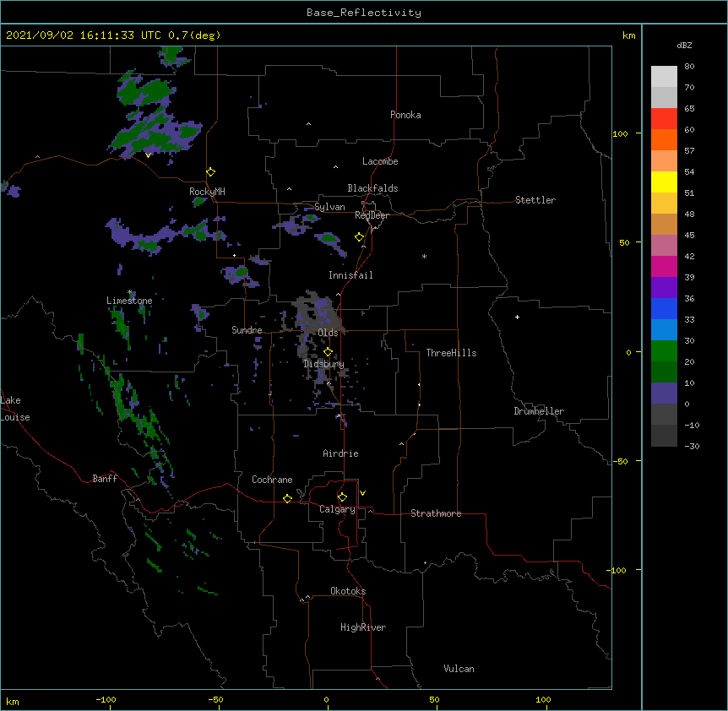Select the Okotoks label
Image resolution: width=728 pixels, height=711 pixels.
coord(348,591)
